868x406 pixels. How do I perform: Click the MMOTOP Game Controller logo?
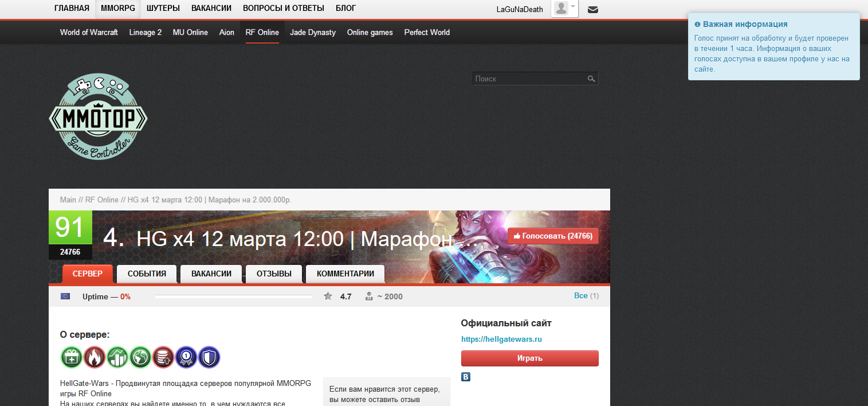[98, 116]
